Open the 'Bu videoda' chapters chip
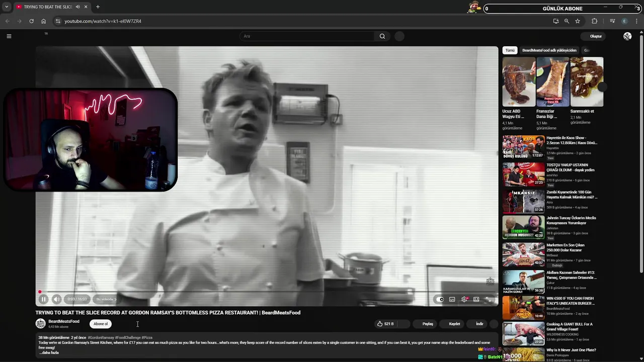 tap(106, 299)
